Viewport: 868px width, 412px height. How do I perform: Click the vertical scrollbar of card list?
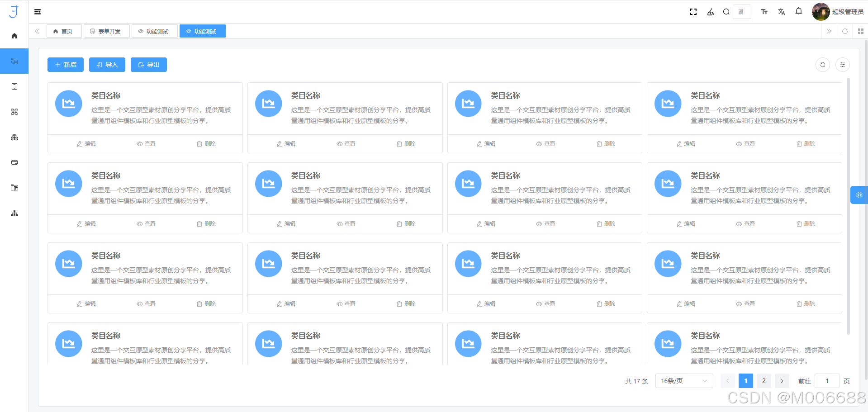(848, 206)
